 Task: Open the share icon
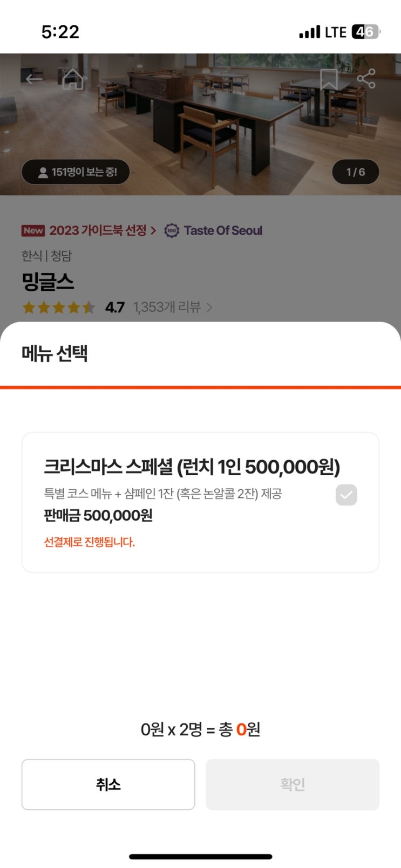[366, 79]
